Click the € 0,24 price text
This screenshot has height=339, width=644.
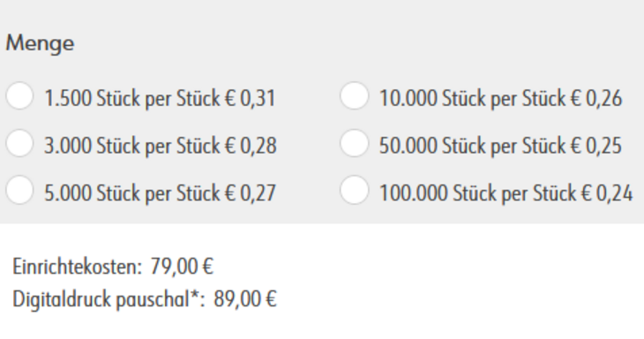607,193
